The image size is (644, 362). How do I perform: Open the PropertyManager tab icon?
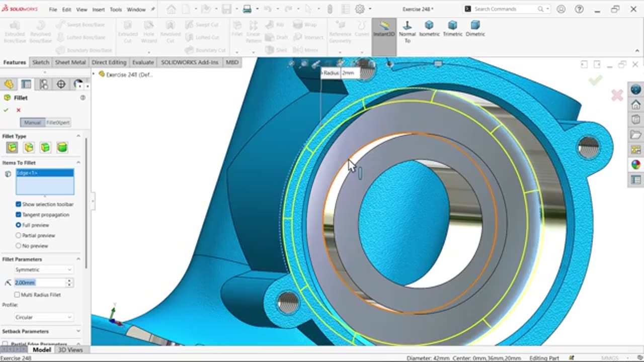click(26, 84)
